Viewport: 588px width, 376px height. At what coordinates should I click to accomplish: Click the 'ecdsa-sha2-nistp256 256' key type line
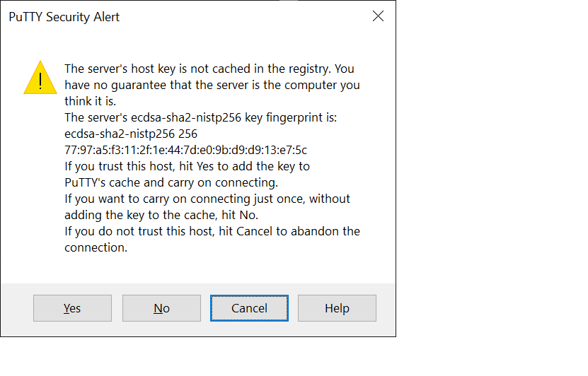pos(131,134)
